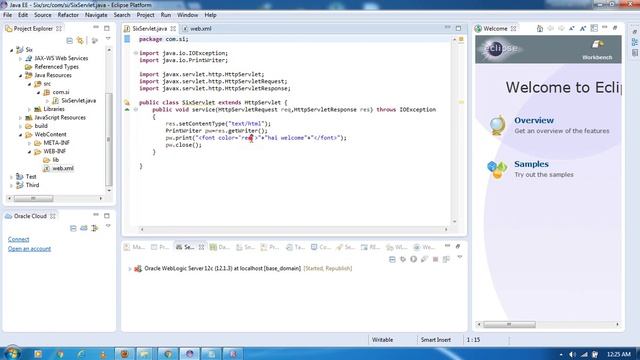This screenshot has height=360, width=640.
Task: Open the Overview link
Action: point(533,120)
